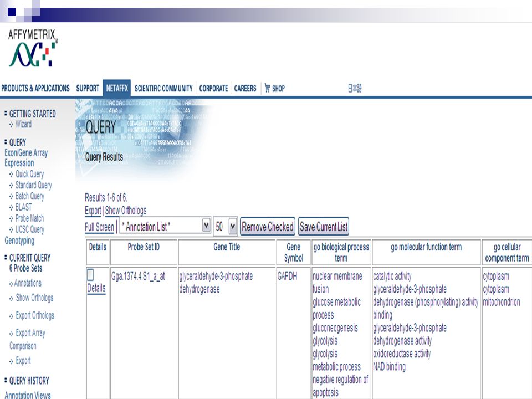Open Annotations under Current Query
Screen dimensions: 532x399
point(28,283)
